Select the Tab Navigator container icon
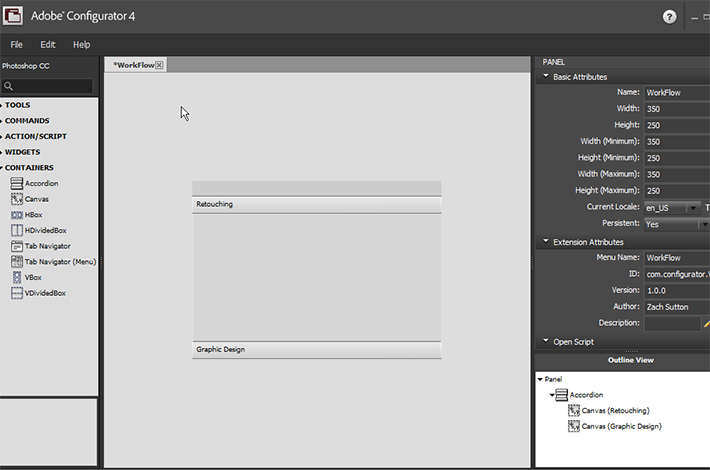Viewport: 710px width, 470px height. click(17, 246)
